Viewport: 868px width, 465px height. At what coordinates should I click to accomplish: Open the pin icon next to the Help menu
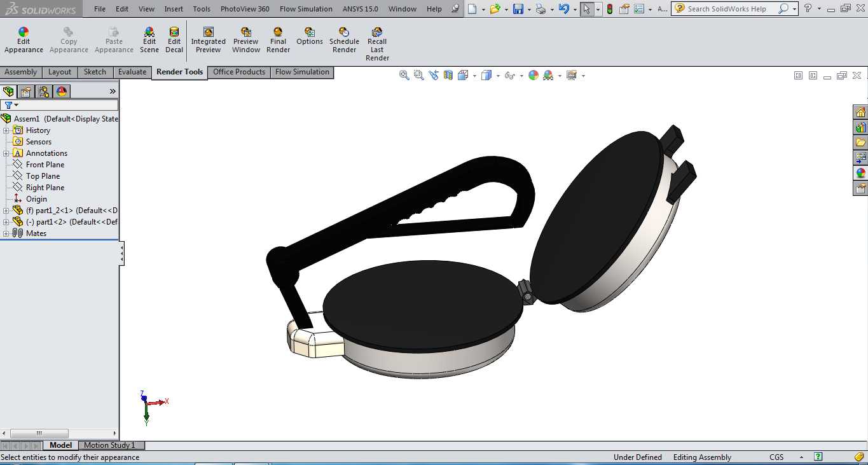point(455,9)
